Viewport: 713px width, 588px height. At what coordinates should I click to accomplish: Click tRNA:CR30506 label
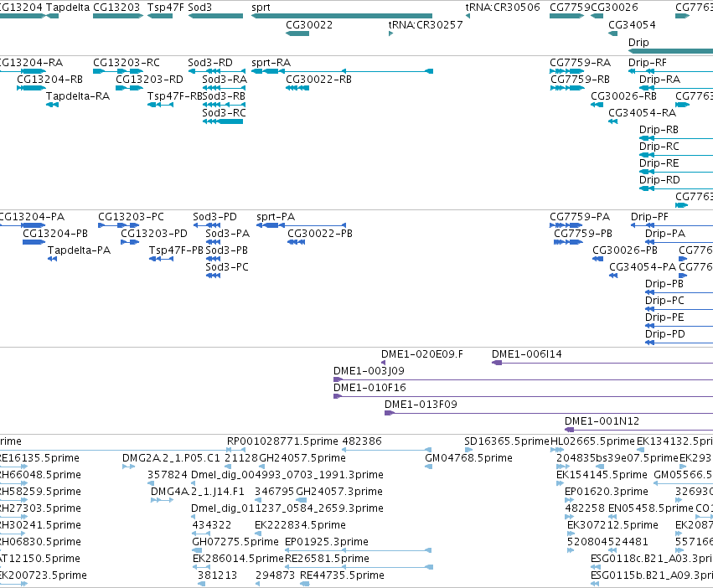(503, 8)
